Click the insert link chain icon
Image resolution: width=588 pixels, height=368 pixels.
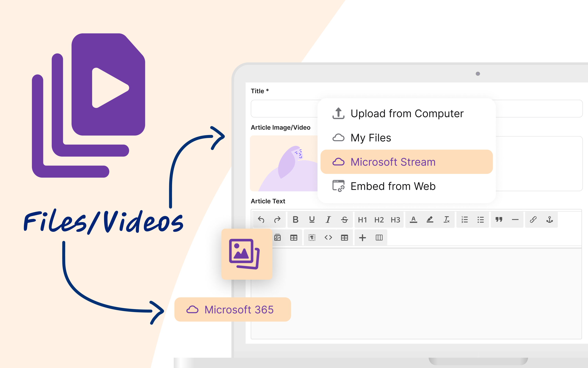click(533, 220)
